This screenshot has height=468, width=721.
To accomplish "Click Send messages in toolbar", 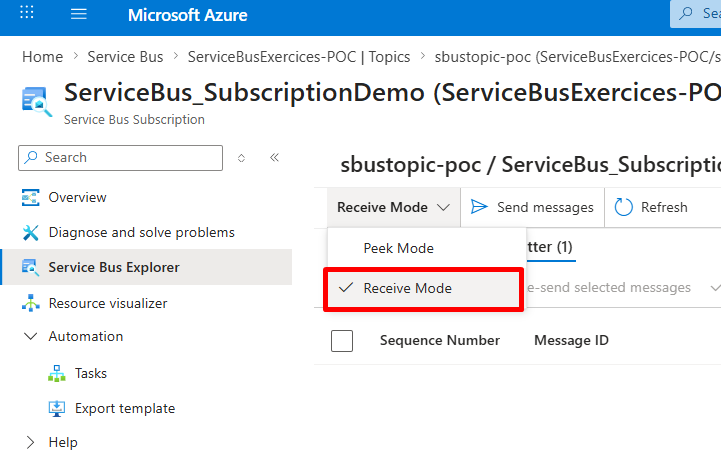I will point(532,207).
